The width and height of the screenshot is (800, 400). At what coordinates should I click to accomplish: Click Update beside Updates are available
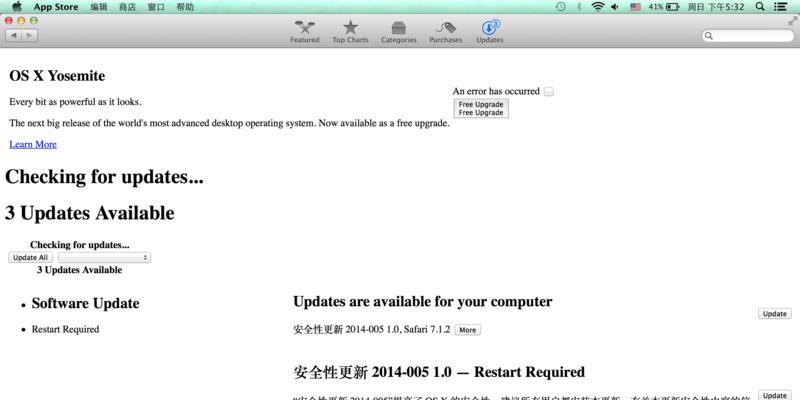[774, 314]
